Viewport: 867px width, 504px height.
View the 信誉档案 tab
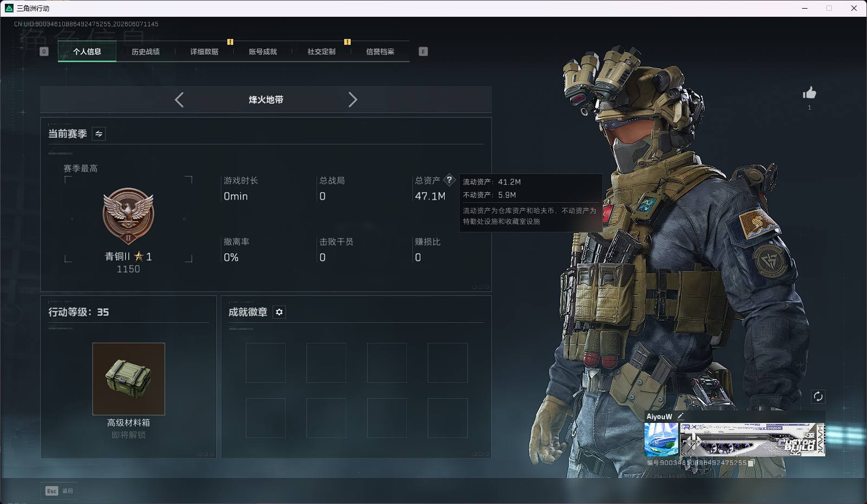click(x=380, y=51)
